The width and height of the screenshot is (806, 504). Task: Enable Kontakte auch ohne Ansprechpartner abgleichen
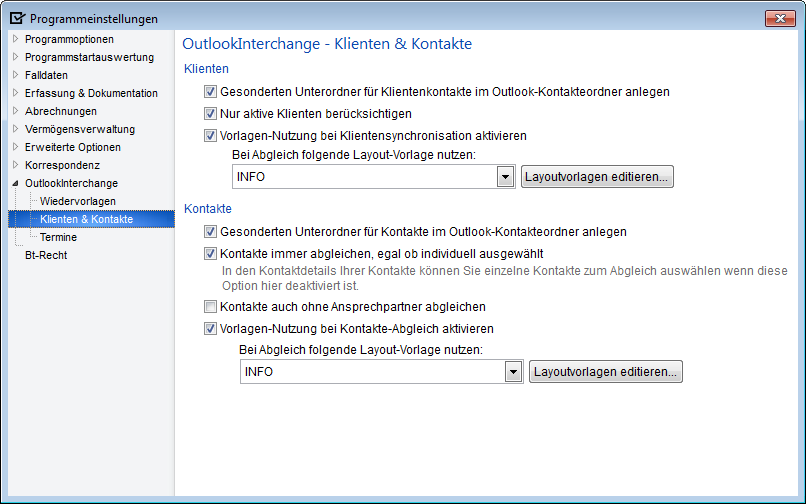210,307
